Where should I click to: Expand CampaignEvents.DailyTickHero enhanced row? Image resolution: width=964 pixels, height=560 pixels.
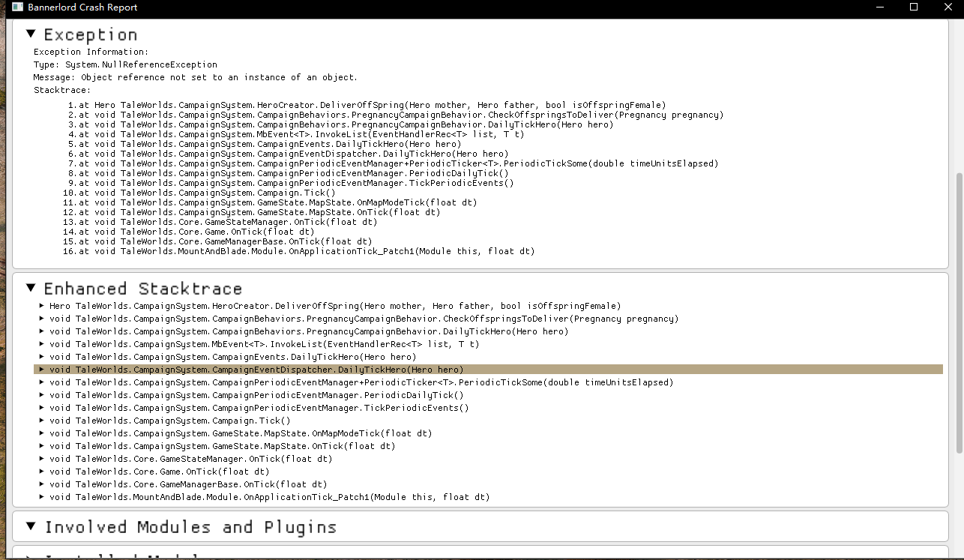[42, 357]
